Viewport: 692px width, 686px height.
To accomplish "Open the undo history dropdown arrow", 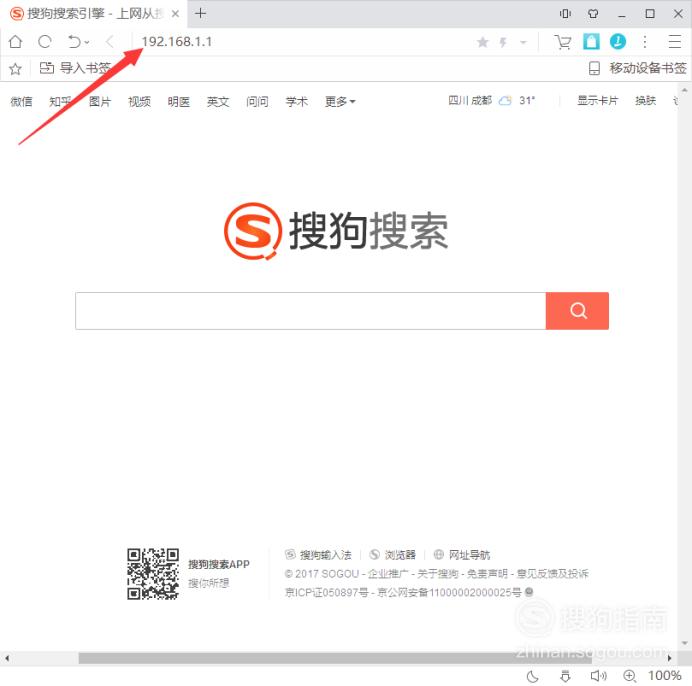I will click(87, 42).
